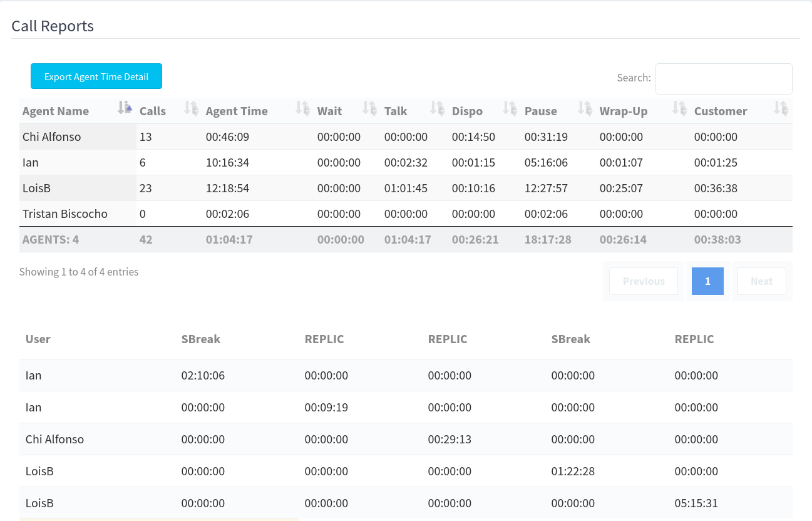Sort by Agent Time column icon

point(303,108)
